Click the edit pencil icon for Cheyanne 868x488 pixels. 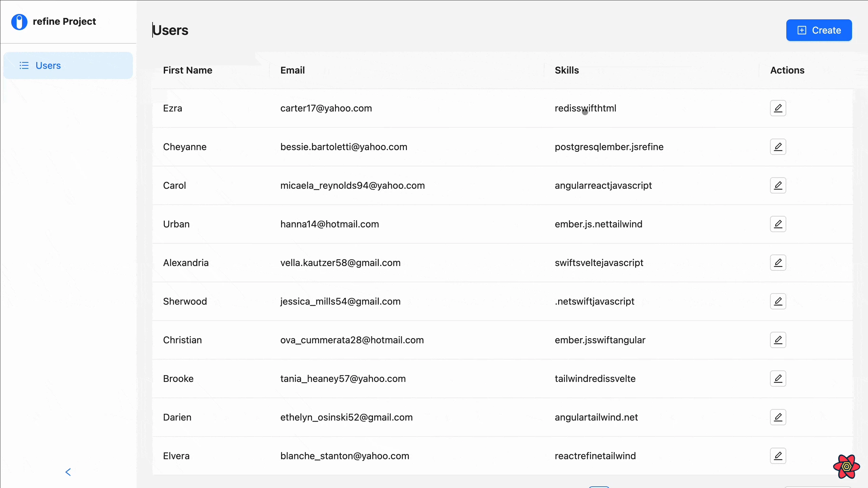tap(778, 147)
